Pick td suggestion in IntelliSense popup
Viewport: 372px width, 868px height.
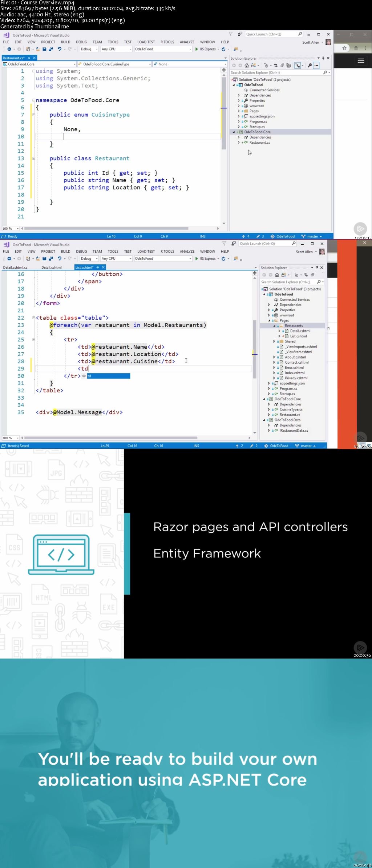click(x=108, y=376)
